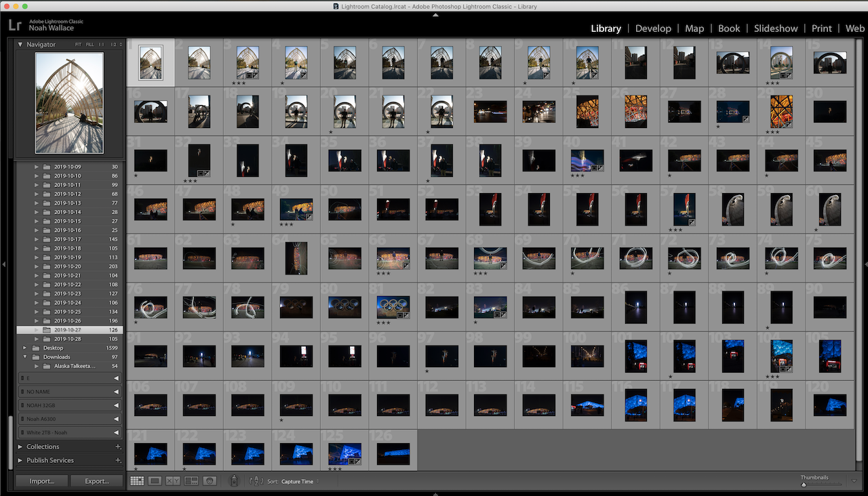The height and width of the screenshot is (496, 868).
Task: Click the folder icon for 2019-10-27
Action: (47, 330)
